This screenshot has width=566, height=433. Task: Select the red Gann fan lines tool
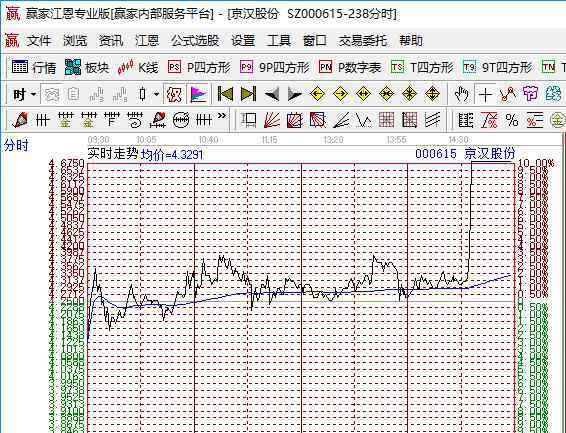[271, 120]
